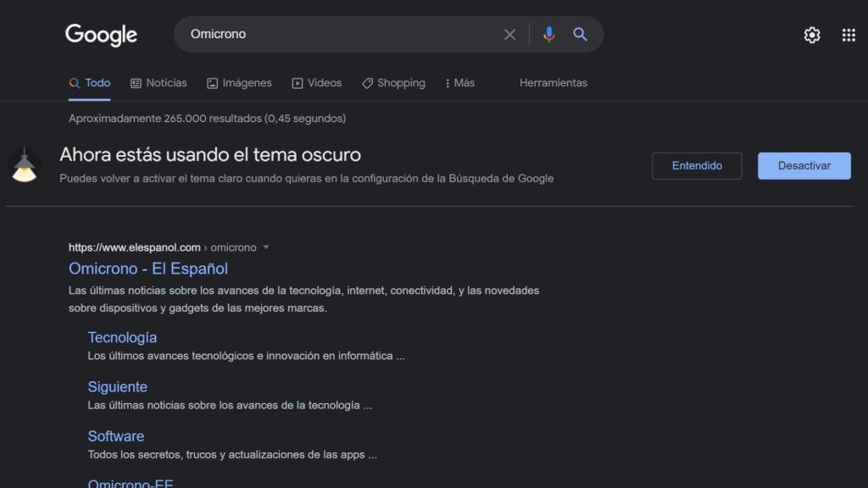
Task: Open the Omicrono - El Español result
Action: coord(147,268)
